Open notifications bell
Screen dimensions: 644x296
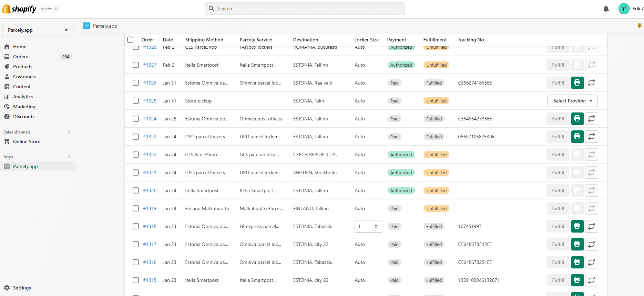coord(606,9)
